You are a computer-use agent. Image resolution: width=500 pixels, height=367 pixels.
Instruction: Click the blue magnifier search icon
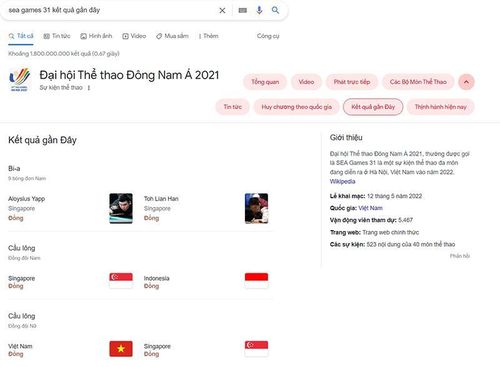(275, 10)
